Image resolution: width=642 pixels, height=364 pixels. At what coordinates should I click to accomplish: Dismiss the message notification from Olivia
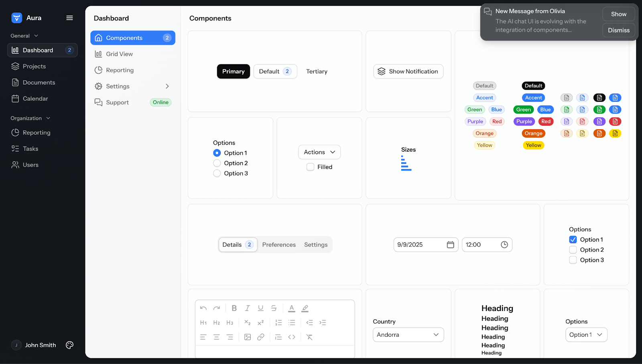pyautogui.click(x=618, y=31)
